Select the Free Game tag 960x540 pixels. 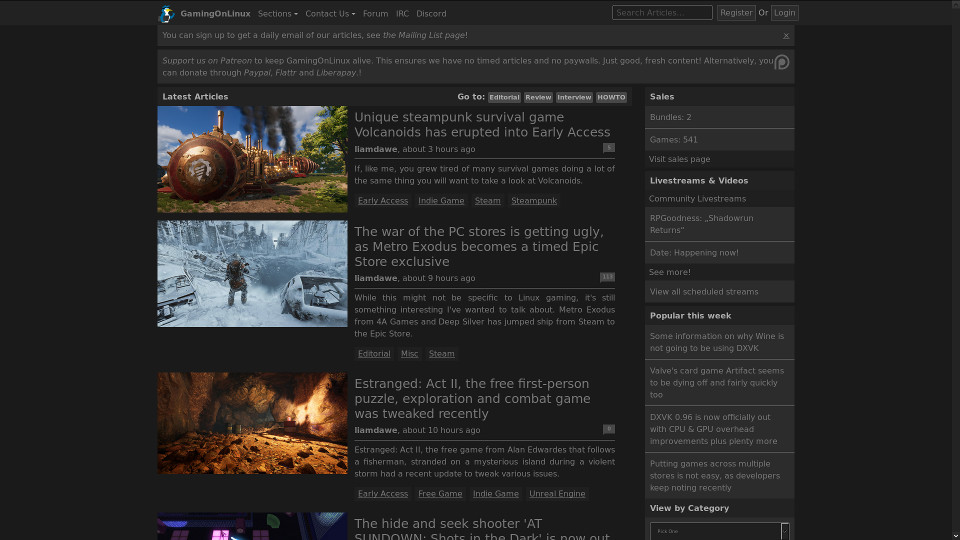coord(440,494)
